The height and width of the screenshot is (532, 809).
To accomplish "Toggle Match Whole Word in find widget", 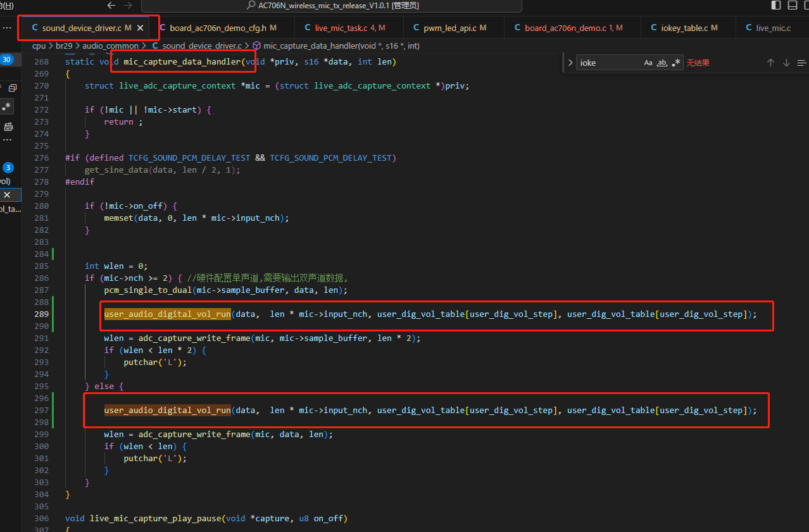I will [x=662, y=63].
